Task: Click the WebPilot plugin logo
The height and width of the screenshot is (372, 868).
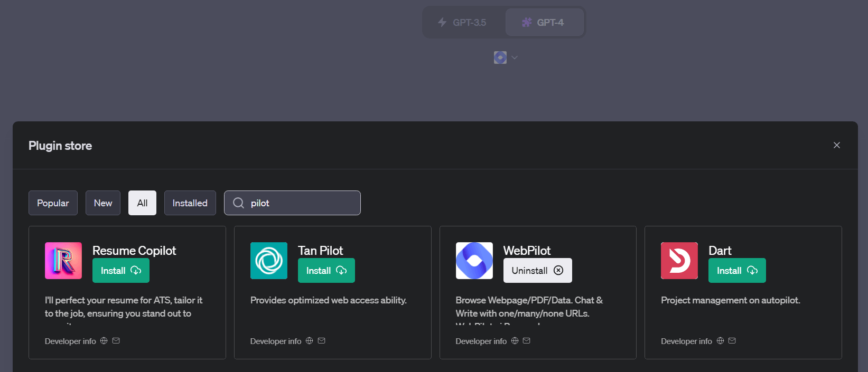Action: tap(474, 261)
